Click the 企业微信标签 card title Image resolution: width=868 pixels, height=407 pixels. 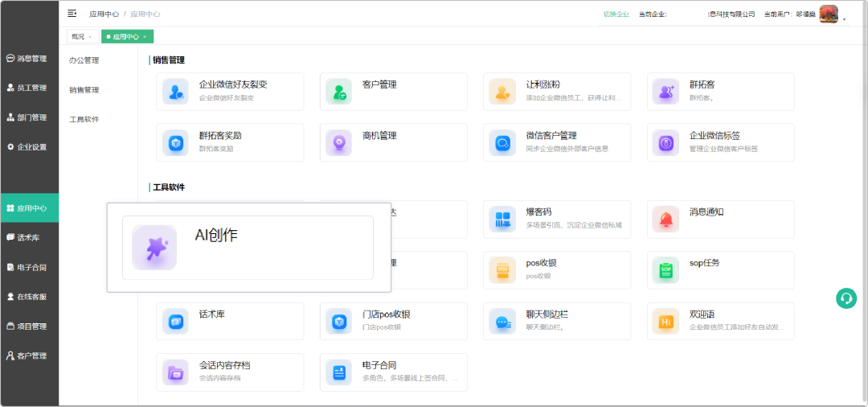[x=714, y=136]
